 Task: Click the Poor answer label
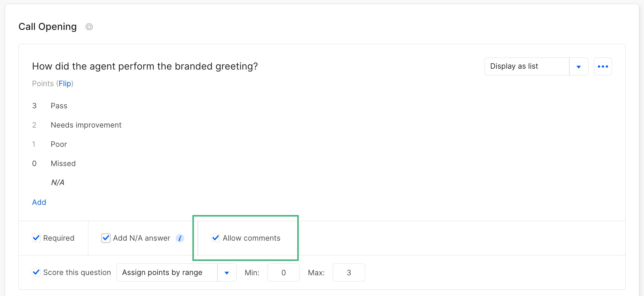tap(58, 144)
